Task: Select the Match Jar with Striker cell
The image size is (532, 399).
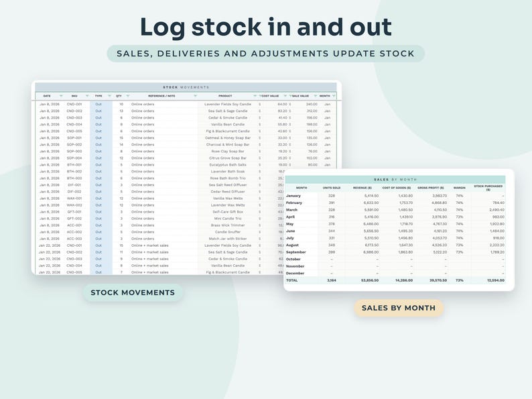Action: pyautogui.click(x=228, y=239)
